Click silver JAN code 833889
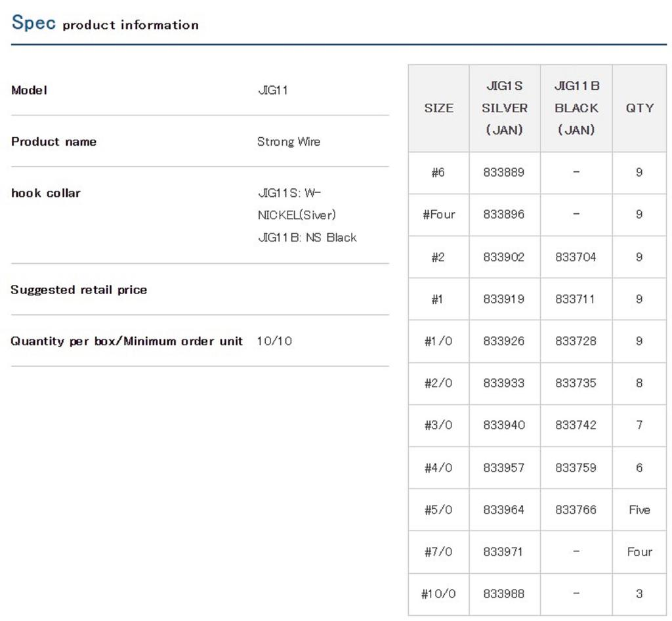This screenshot has width=672, height=621. click(504, 173)
